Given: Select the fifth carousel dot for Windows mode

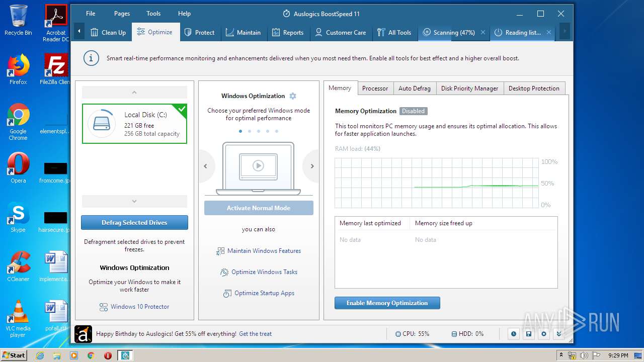Looking at the screenshot, I should pos(277,131).
